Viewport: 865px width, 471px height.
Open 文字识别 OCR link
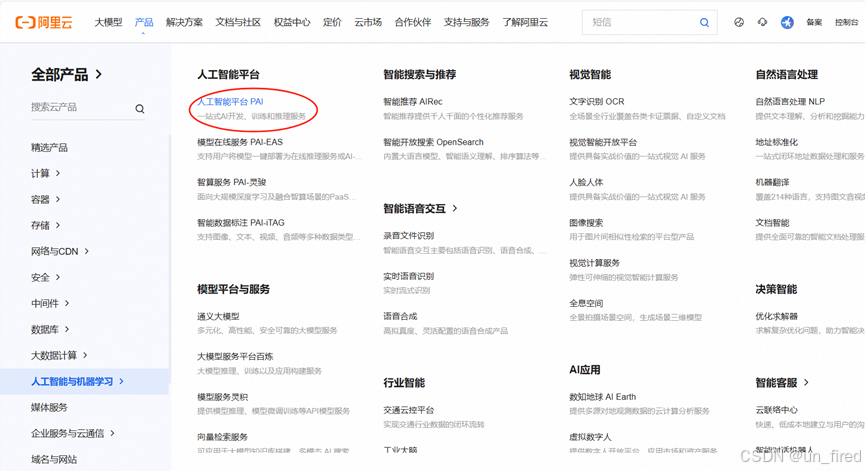(x=597, y=101)
